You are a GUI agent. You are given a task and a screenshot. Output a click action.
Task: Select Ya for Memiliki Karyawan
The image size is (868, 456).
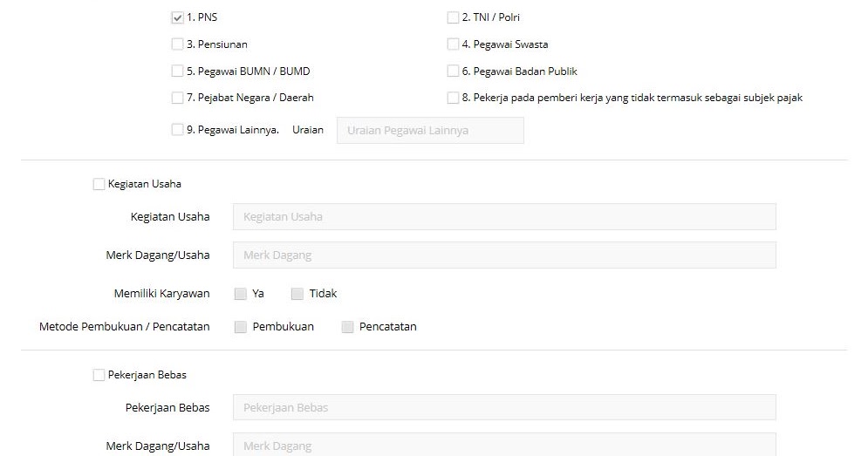pos(240,294)
